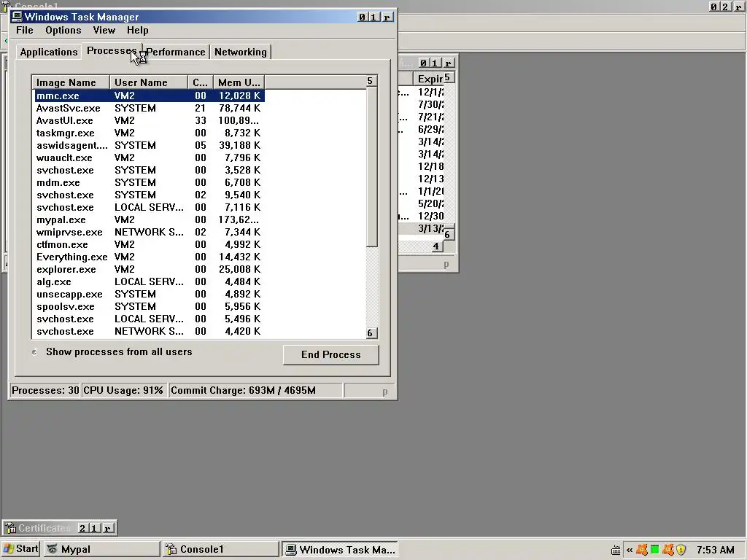Switch to Mypal in the taskbar
Screen dimensions: 747x560
[102, 549]
